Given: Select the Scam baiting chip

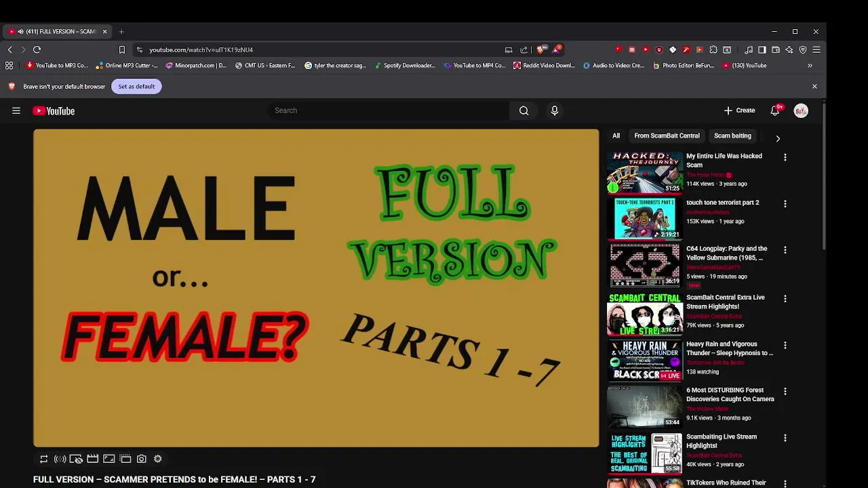Looking at the screenshot, I should (732, 136).
